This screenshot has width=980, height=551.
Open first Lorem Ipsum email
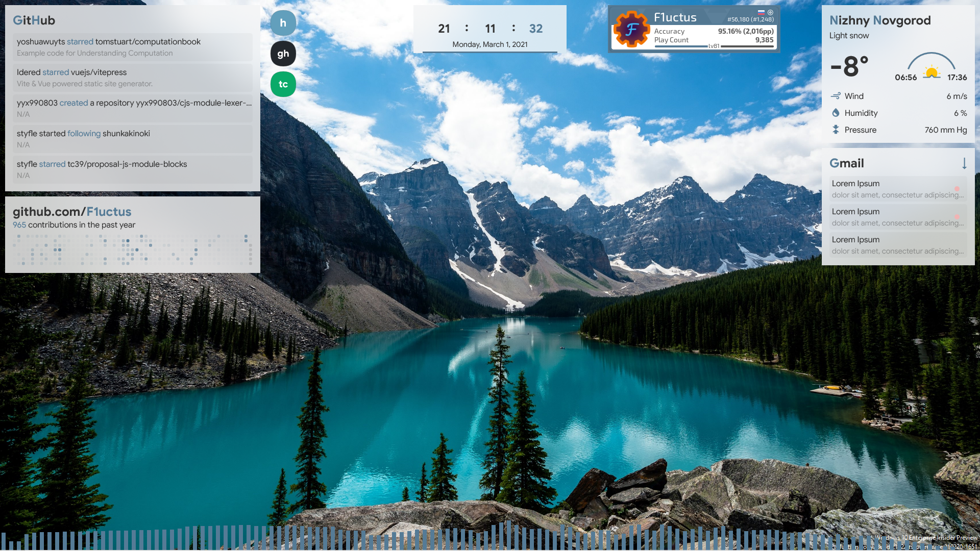click(x=897, y=189)
